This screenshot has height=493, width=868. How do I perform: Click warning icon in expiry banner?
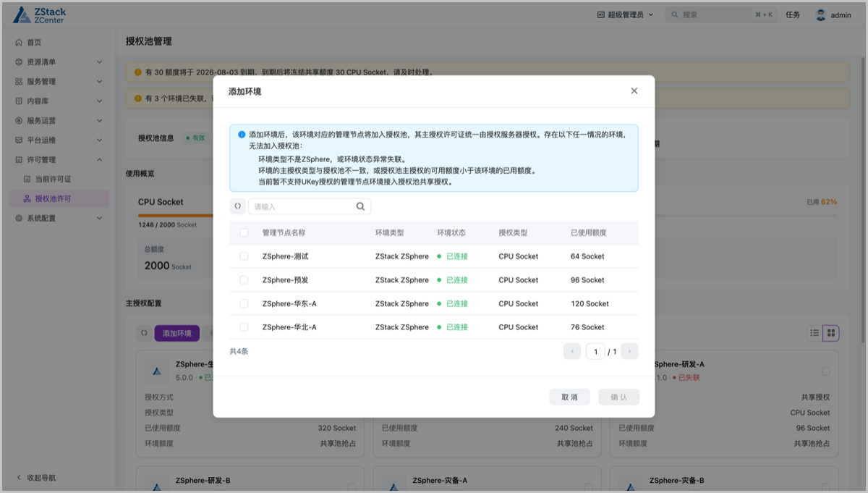pyautogui.click(x=138, y=72)
